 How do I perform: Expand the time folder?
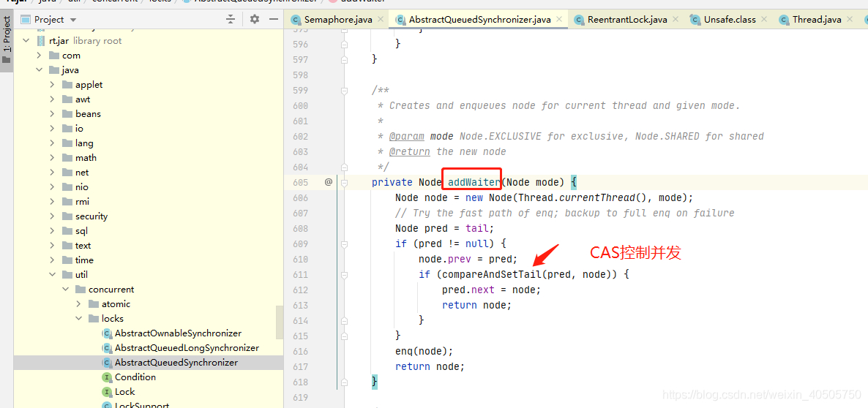(x=52, y=260)
